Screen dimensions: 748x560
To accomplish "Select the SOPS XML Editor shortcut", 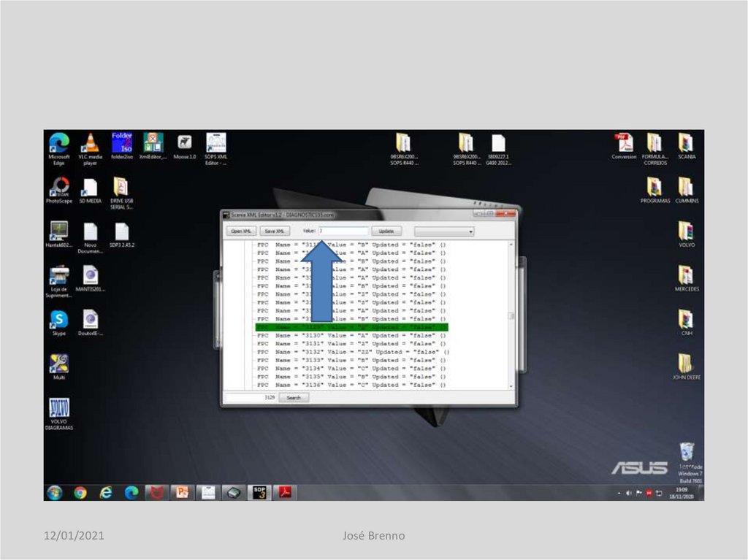I will point(215,149).
